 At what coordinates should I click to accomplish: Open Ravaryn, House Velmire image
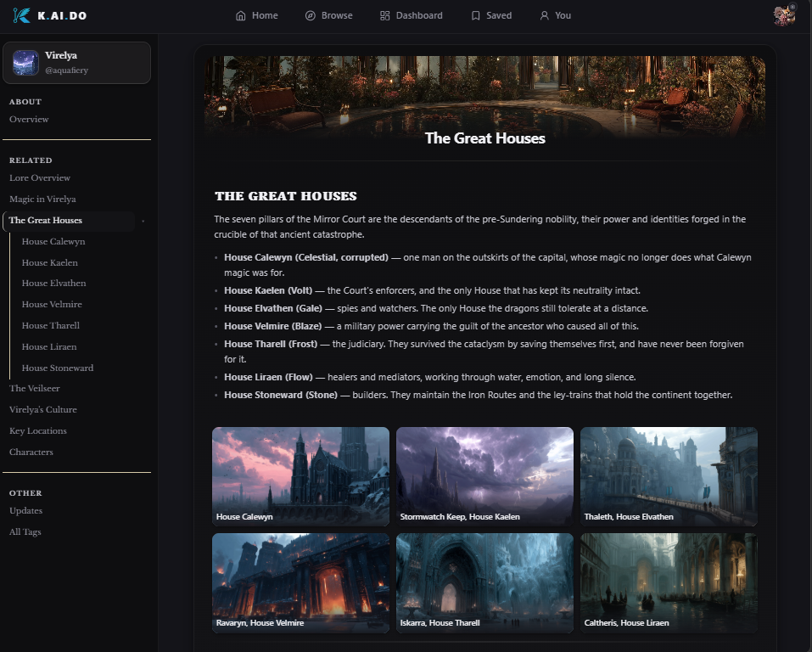tap(300, 583)
